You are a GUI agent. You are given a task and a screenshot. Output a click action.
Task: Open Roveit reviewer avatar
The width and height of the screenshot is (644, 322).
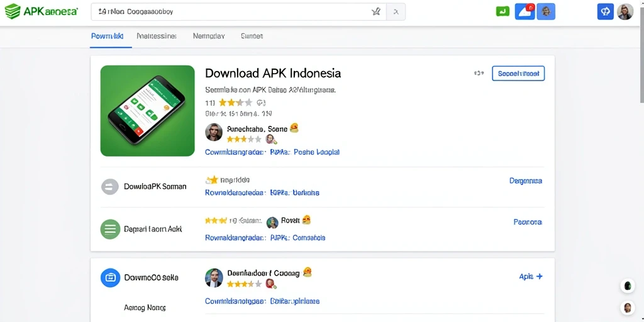point(272,223)
